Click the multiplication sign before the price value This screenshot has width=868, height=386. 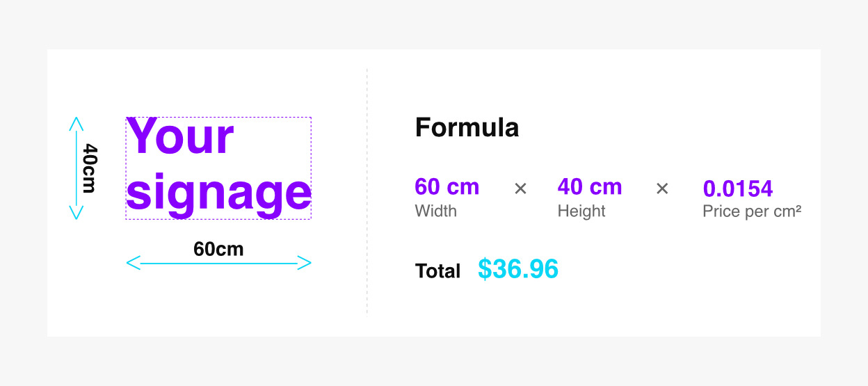point(662,188)
